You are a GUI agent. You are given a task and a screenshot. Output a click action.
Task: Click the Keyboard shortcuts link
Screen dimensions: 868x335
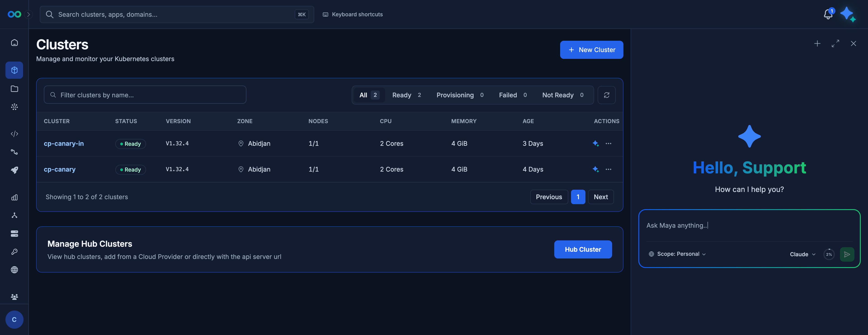coord(352,14)
